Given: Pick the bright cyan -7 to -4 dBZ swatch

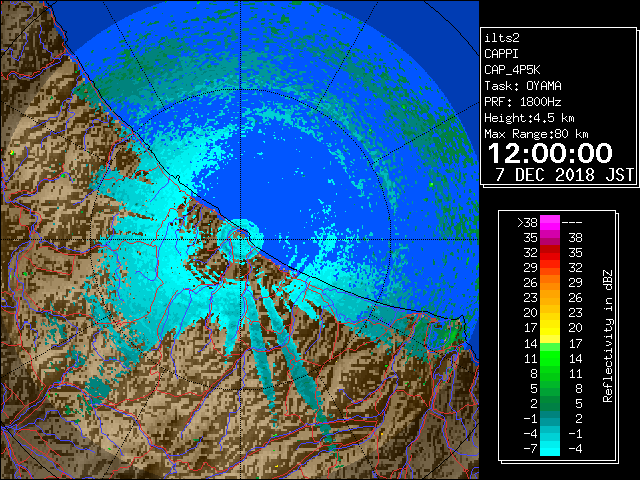Looking at the screenshot, I should pyautogui.click(x=550, y=448).
